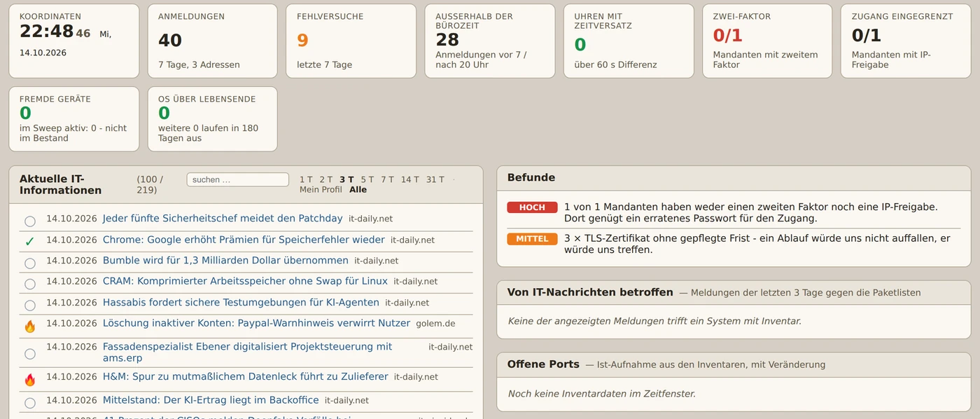
Task: Click the it-daily.net source after the Patchday article
Action: 370,219
